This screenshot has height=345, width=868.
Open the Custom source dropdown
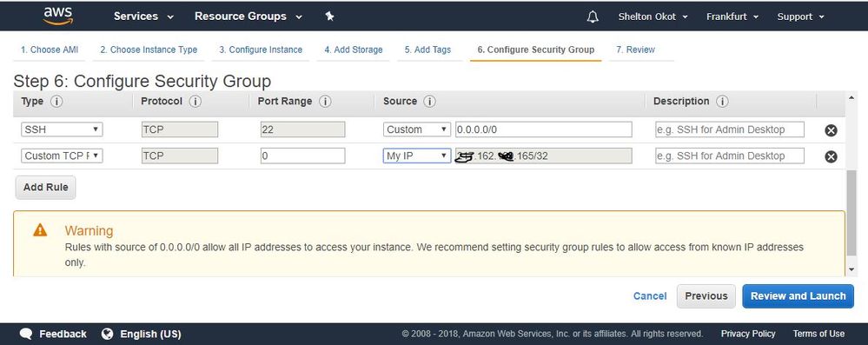(417, 129)
